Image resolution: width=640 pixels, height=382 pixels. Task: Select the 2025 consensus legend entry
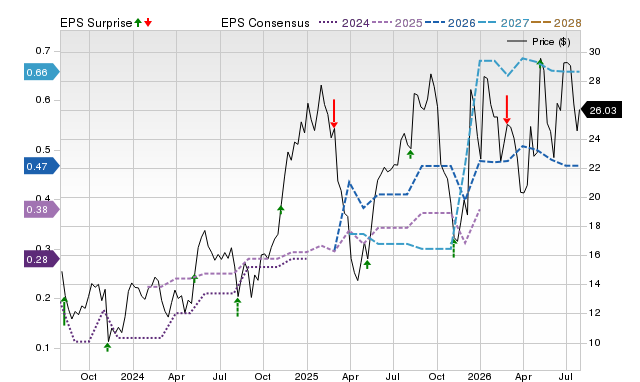397,23
